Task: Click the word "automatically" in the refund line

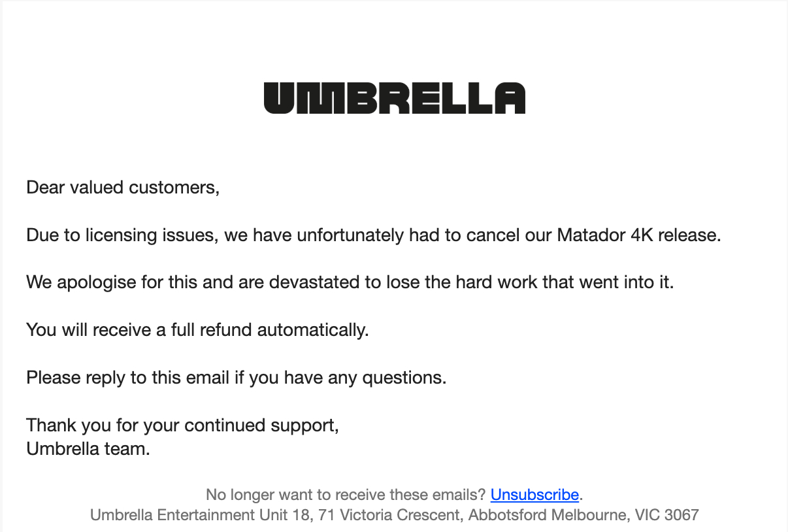Action: [312, 329]
